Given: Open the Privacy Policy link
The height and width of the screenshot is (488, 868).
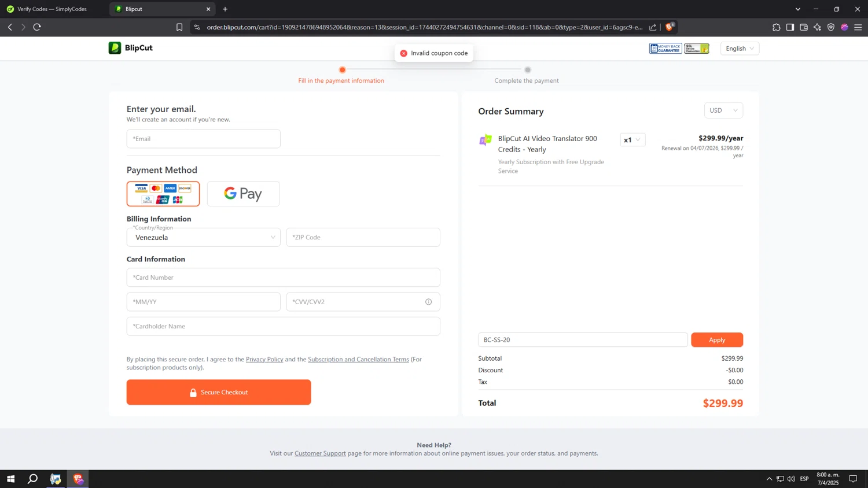Looking at the screenshot, I should pyautogui.click(x=264, y=359).
